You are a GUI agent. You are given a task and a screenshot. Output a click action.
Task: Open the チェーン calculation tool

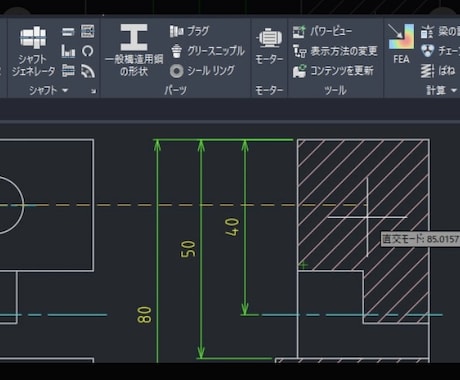click(440, 51)
